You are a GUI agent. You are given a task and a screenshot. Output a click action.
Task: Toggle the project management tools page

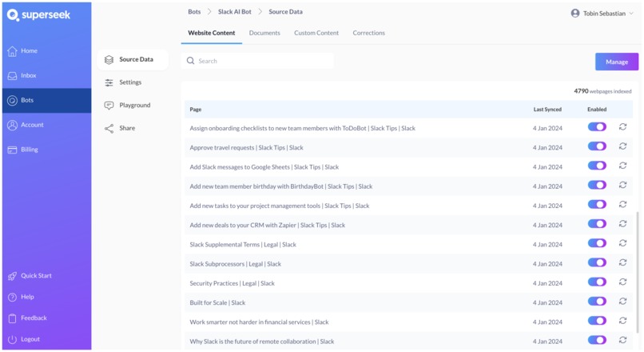pos(597,204)
